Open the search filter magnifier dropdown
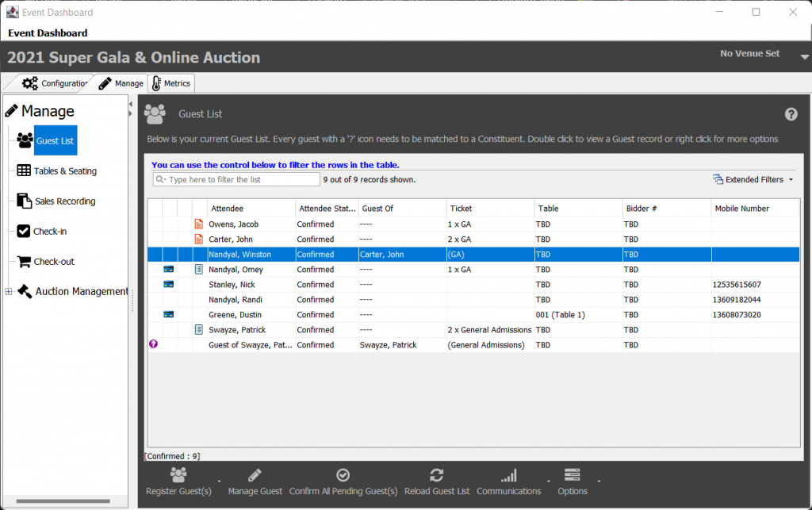The height and width of the screenshot is (510, 812). [161, 179]
